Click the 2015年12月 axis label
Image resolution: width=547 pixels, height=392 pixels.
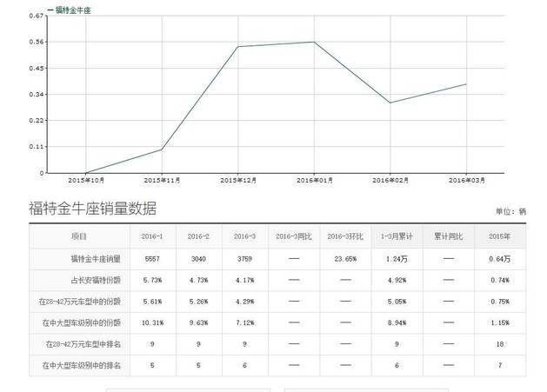(238, 180)
